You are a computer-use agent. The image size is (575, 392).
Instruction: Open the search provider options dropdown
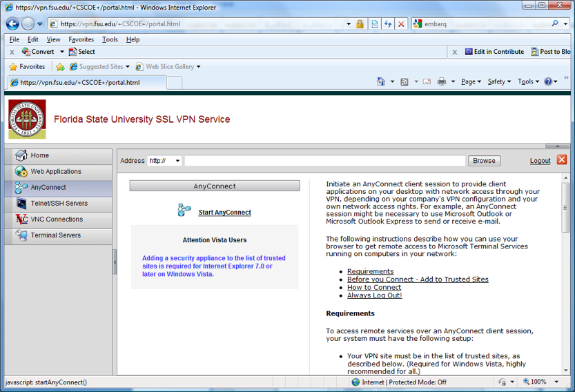coord(565,24)
